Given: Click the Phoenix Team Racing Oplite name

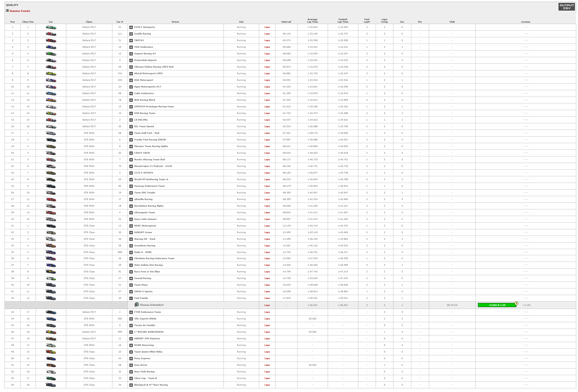Looking at the screenshot, I should [151, 146].
